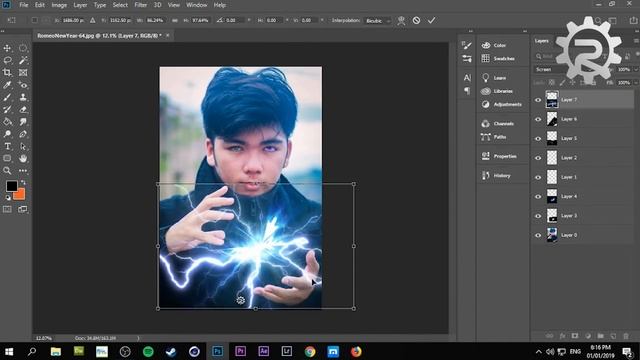Select the Path Selection arrow tool
Viewport: 640px width, 360px height.
[23, 146]
